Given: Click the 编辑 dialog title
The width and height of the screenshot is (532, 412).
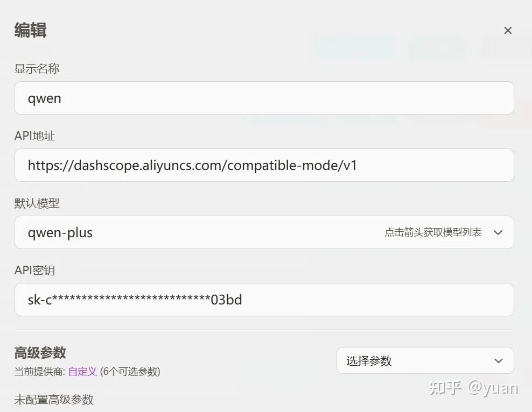Looking at the screenshot, I should [x=31, y=30].
